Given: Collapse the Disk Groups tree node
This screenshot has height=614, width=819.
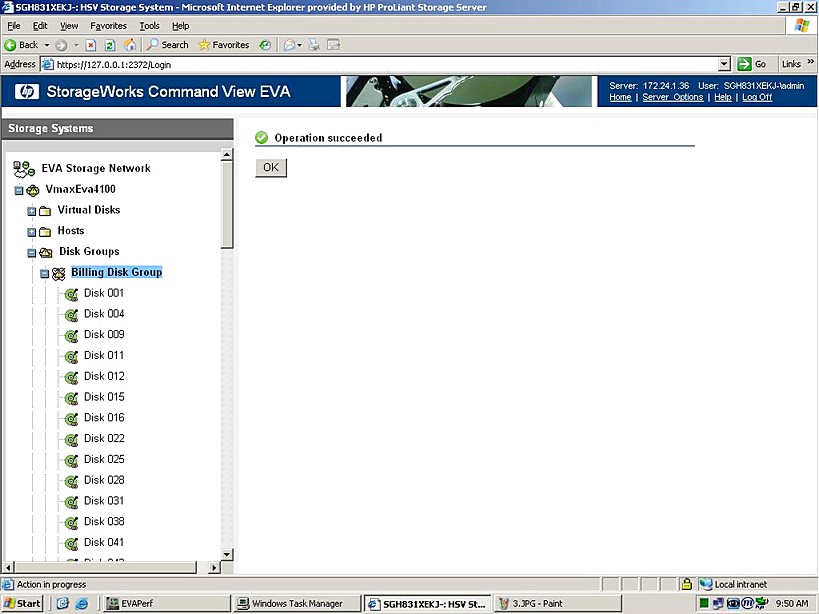Looking at the screenshot, I should point(31,253).
